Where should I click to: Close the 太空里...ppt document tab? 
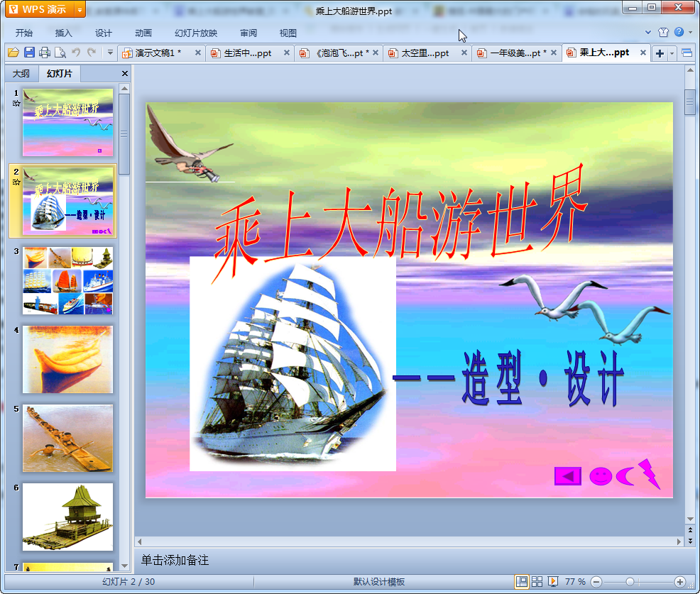464,53
